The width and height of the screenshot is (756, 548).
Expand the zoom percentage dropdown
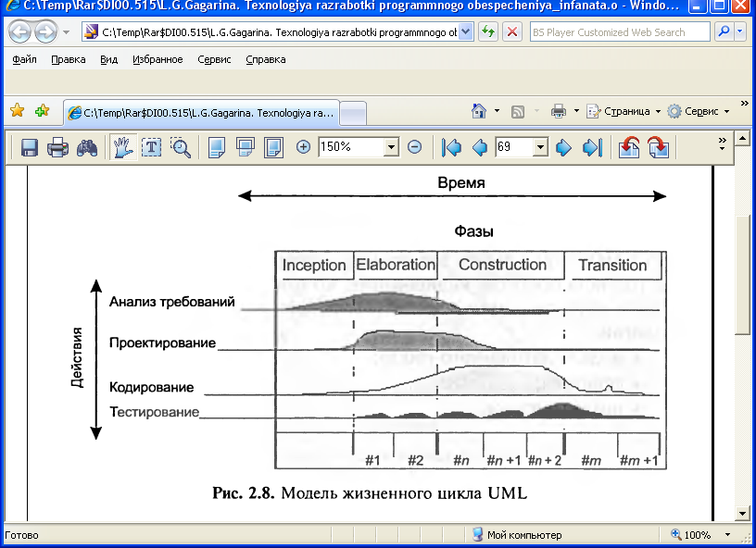click(x=392, y=147)
